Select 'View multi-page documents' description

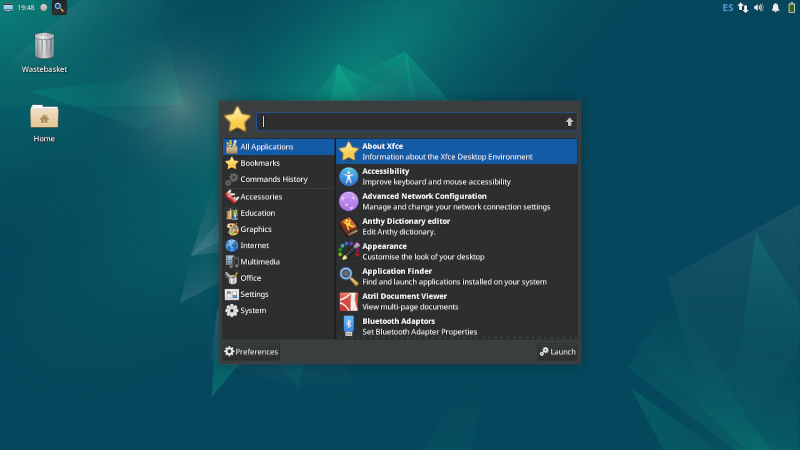pos(410,307)
